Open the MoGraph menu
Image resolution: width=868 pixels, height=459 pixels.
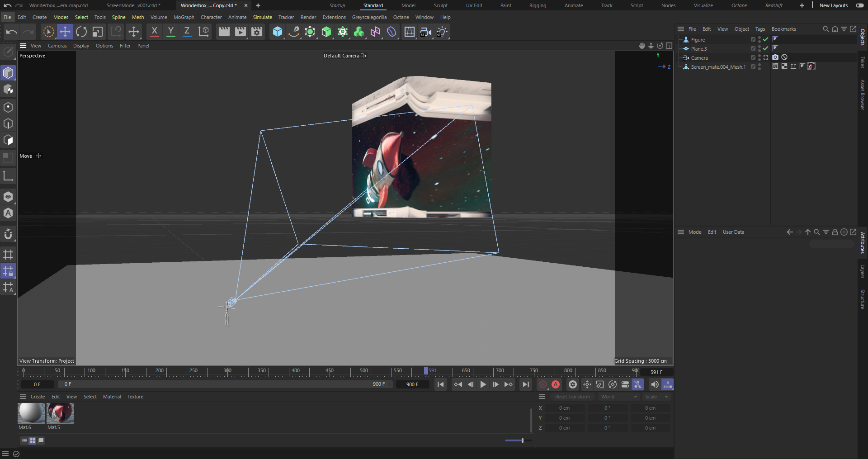point(184,17)
